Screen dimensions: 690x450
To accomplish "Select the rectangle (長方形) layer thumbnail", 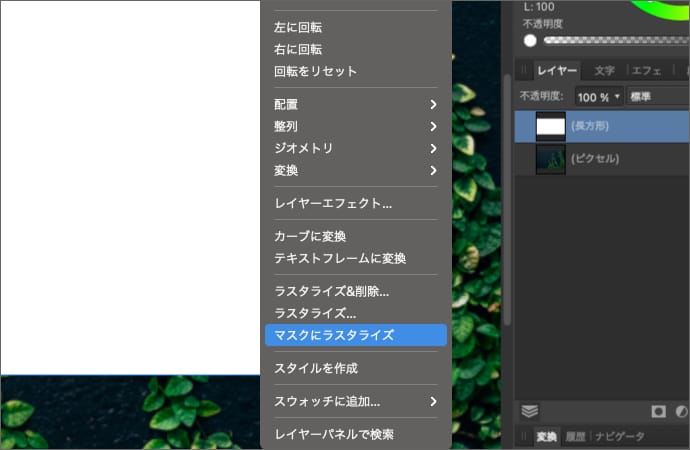I will click(x=551, y=126).
